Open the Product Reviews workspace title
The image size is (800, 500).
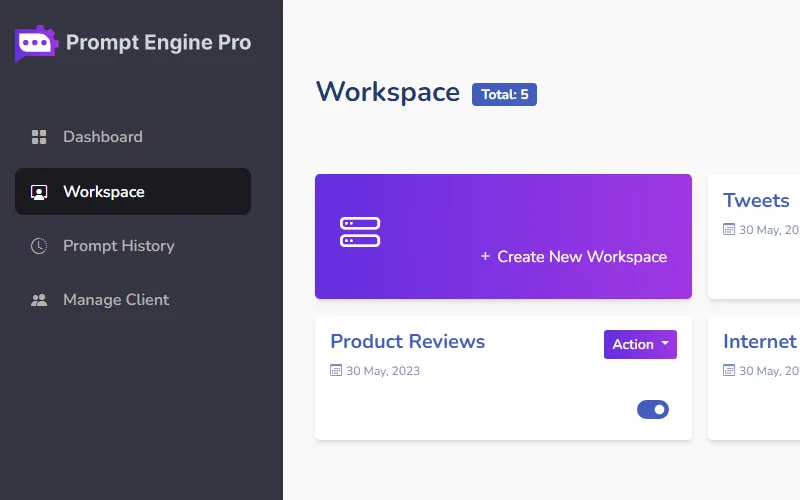(x=407, y=341)
